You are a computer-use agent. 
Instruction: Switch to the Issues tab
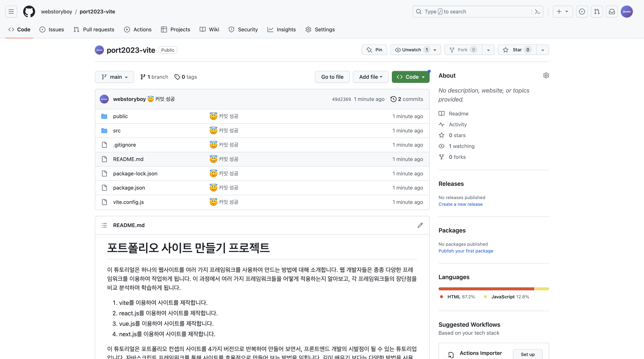pos(52,29)
